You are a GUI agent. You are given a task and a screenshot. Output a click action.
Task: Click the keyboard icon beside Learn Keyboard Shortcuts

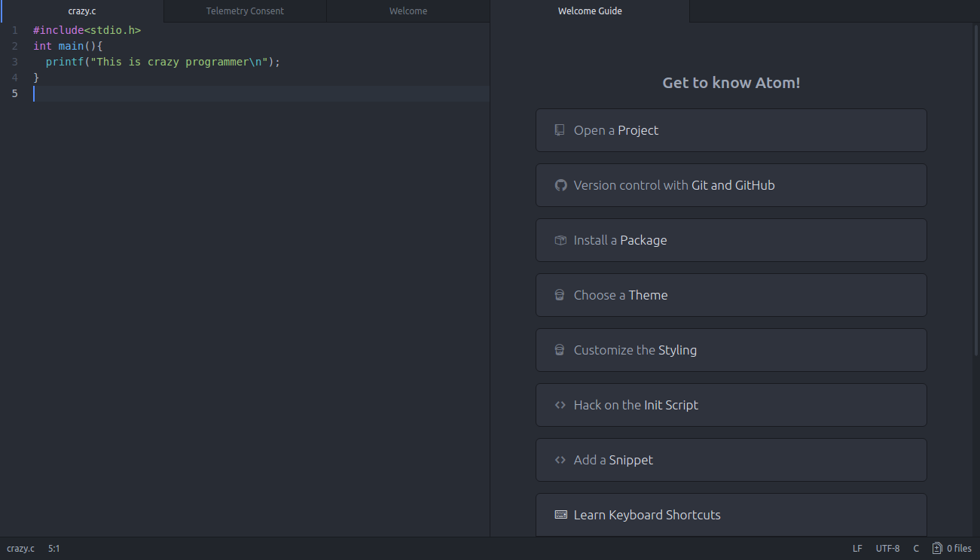(x=560, y=515)
